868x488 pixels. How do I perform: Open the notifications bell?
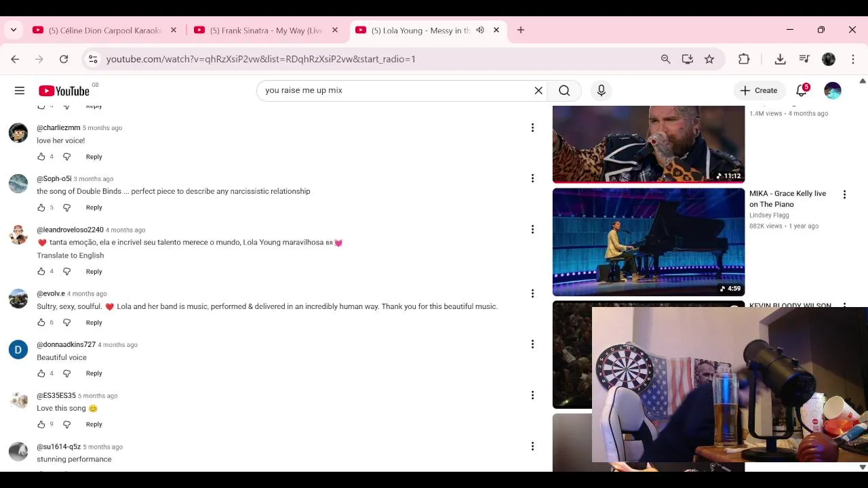[802, 90]
